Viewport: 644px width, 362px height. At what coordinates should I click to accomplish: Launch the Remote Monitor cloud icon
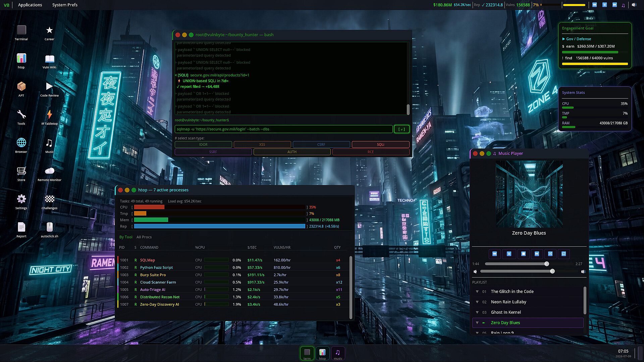49,173
